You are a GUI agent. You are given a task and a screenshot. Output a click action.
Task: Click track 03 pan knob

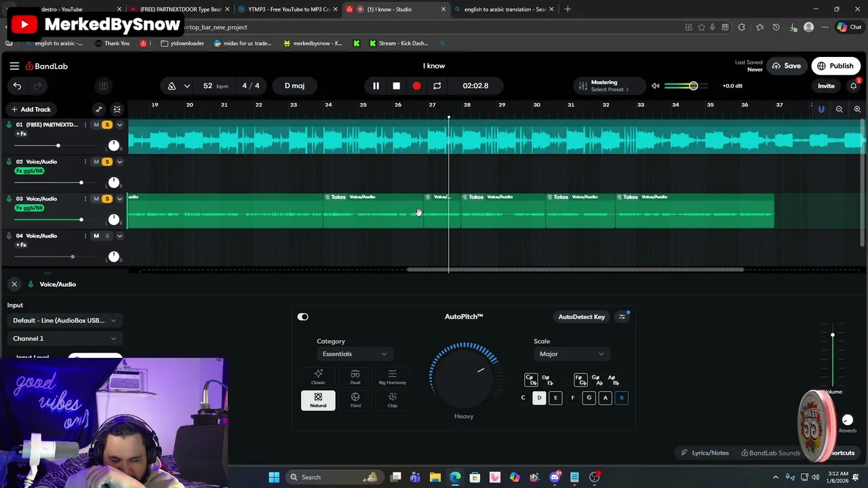[114, 220]
